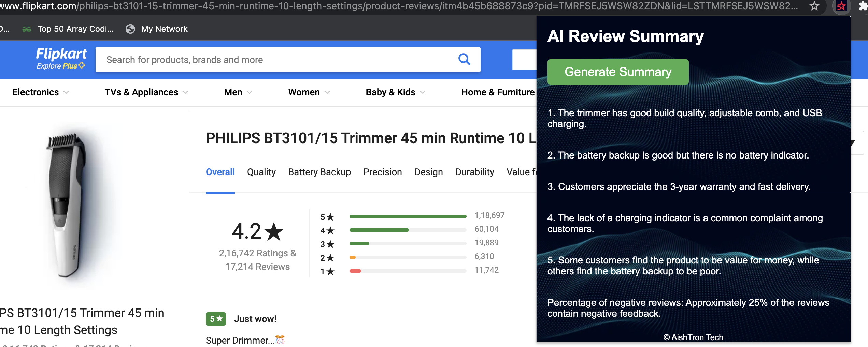Click the 6,310 two-star count
The image size is (868, 347).
tap(484, 256)
